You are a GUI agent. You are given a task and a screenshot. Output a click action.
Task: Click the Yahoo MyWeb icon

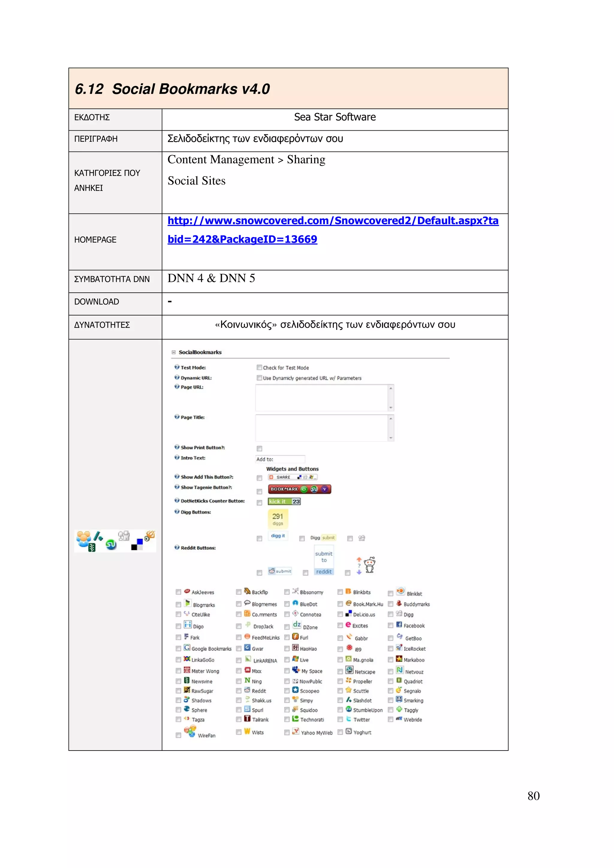point(296,731)
